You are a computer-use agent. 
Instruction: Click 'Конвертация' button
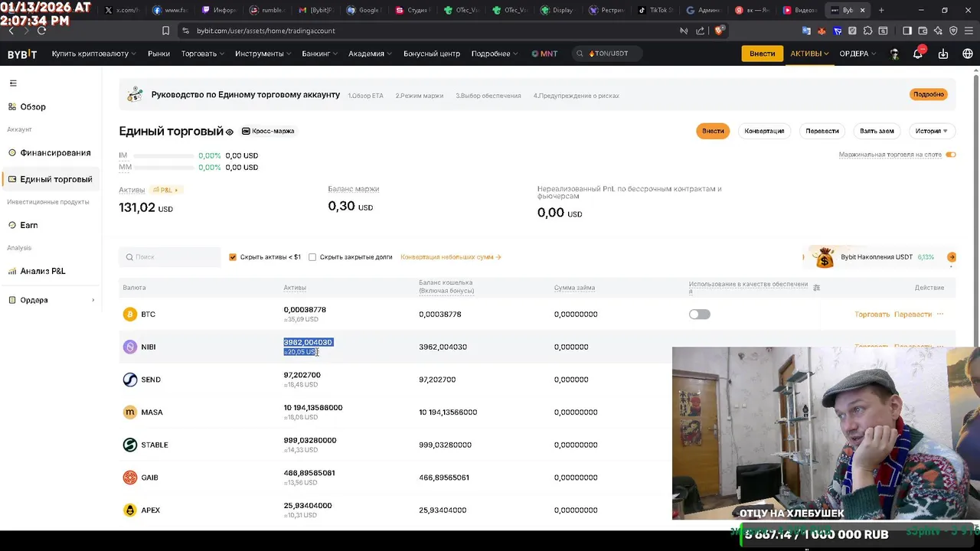pyautogui.click(x=764, y=131)
